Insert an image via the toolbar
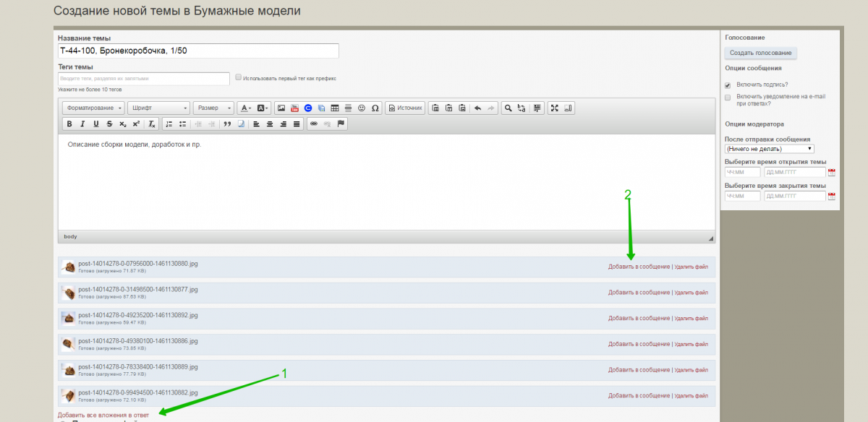Screen dimensions: 868x422 pos(281,108)
